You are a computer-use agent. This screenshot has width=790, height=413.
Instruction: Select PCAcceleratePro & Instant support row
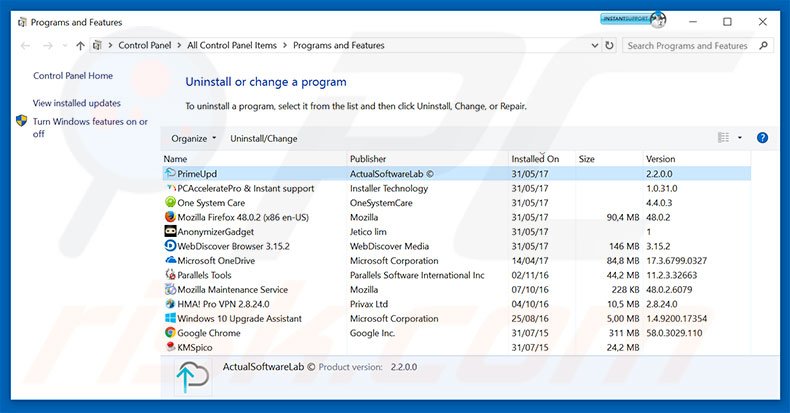(x=456, y=188)
